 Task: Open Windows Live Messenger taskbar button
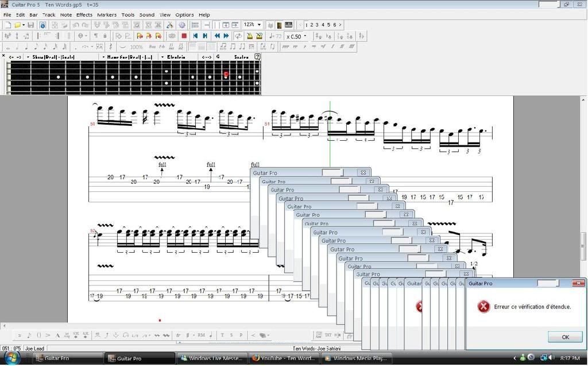(x=212, y=358)
